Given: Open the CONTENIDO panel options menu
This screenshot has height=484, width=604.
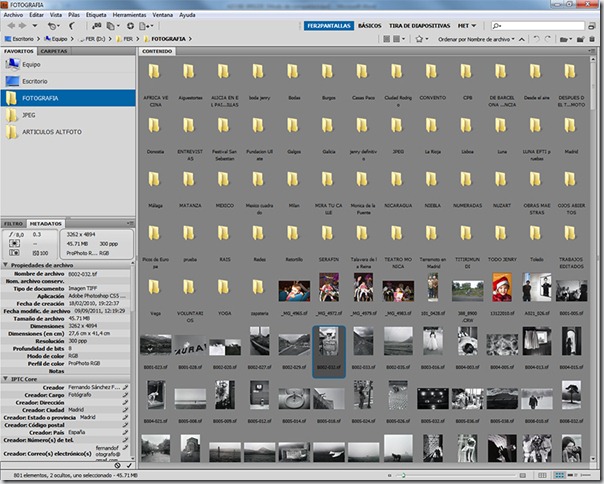Looking at the screenshot, I should tap(591, 51).
